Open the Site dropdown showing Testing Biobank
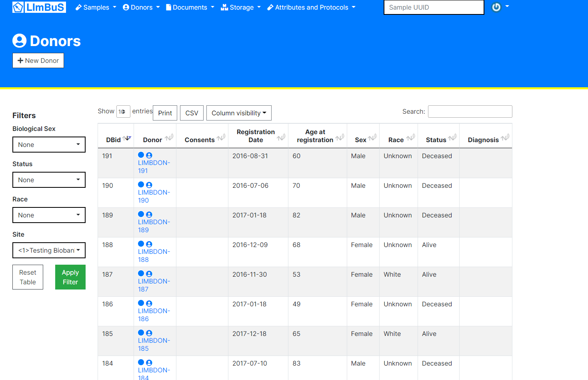Screen dimensions: 588x380 click(x=49, y=250)
